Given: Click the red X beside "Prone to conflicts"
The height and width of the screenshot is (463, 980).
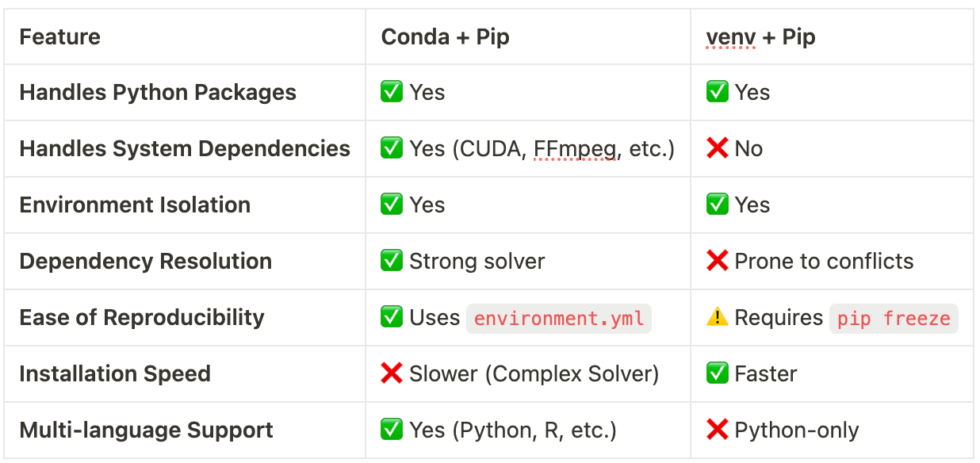Looking at the screenshot, I should pos(717,261).
